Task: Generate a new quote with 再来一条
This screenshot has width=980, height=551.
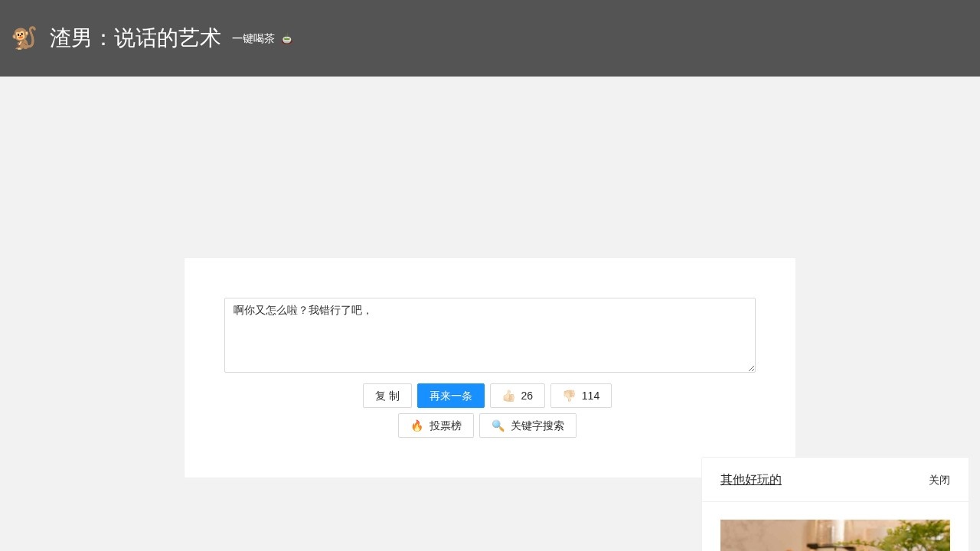Action: click(x=450, y=396)
